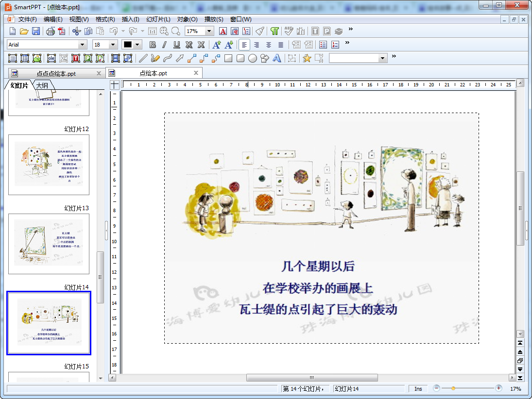This screenshot has height=399, width=532.
Task: Toggle formatting marks with the green pilcrow
Action: point(275,31)
